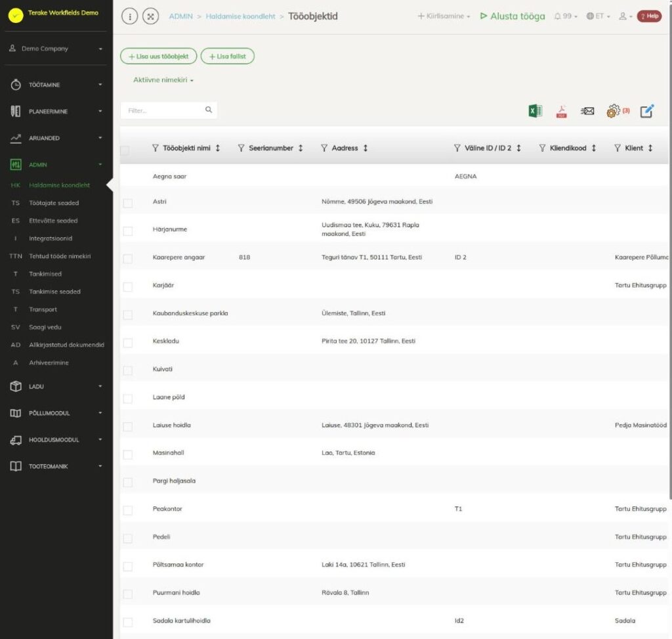
Task: Expand the LADU sidebar section
Action: pyautogui.click(x=56, y=386)
